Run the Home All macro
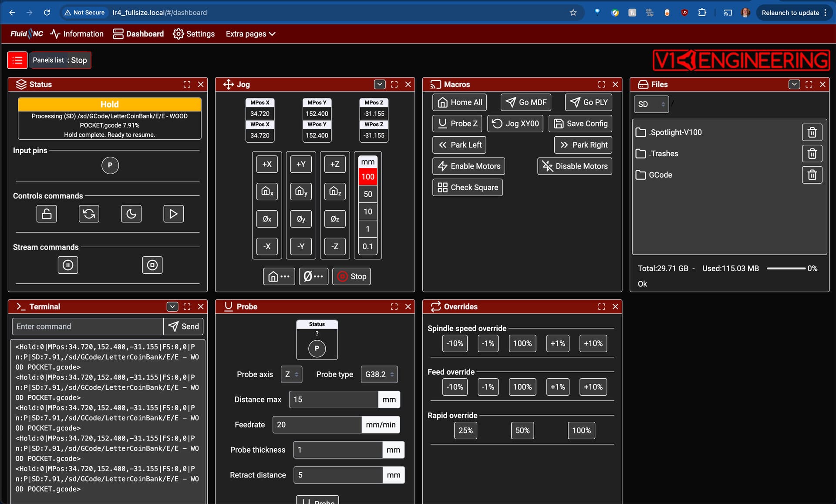Screen dimensions: 836x504 tap(459, 102)
